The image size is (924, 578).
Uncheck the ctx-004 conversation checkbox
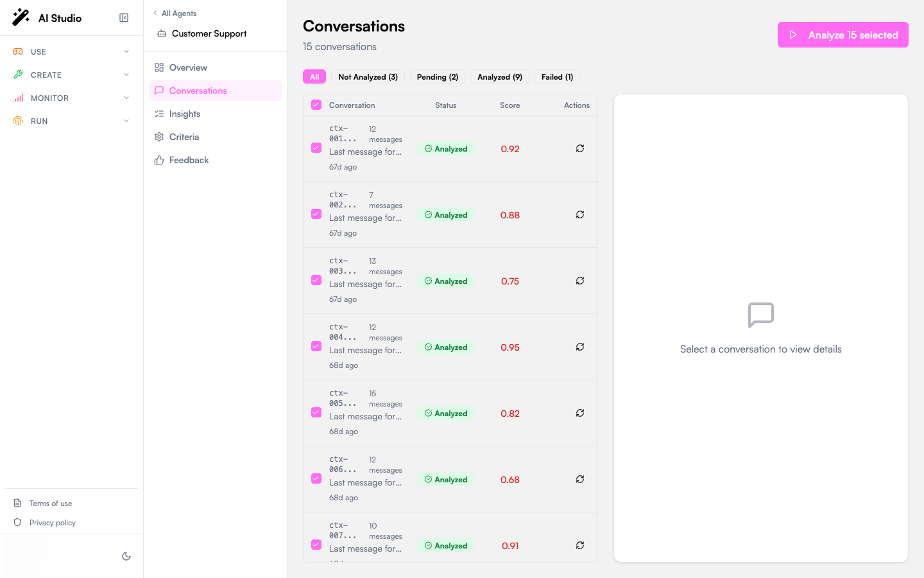pos(316,346)
